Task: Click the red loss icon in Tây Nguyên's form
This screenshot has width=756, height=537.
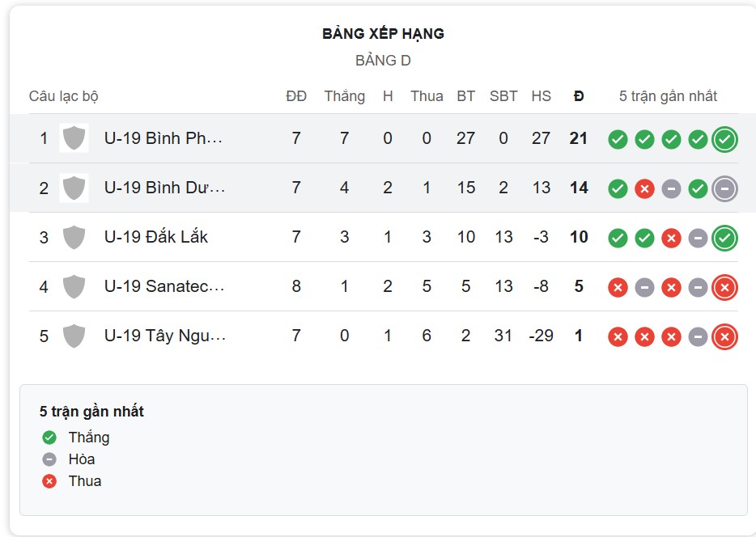Action: coord(617,336)
